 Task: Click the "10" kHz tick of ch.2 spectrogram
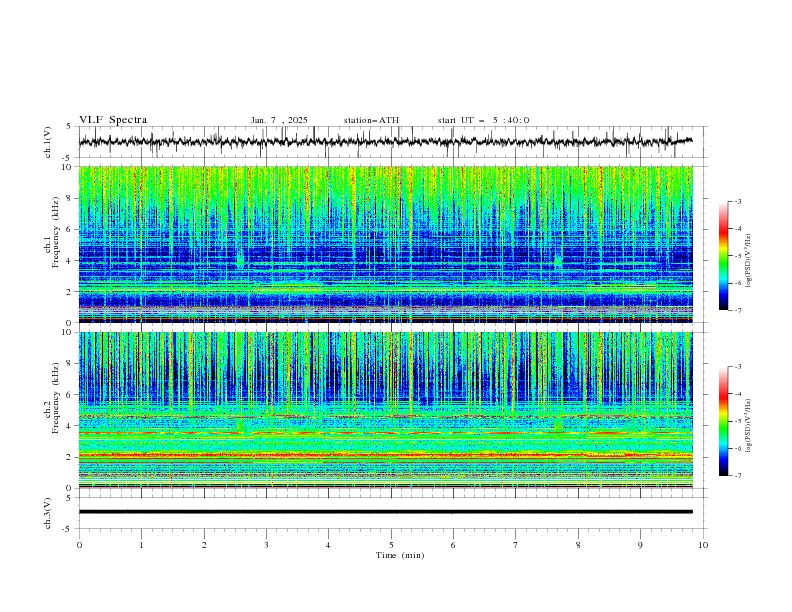click(x=67, y=332)
